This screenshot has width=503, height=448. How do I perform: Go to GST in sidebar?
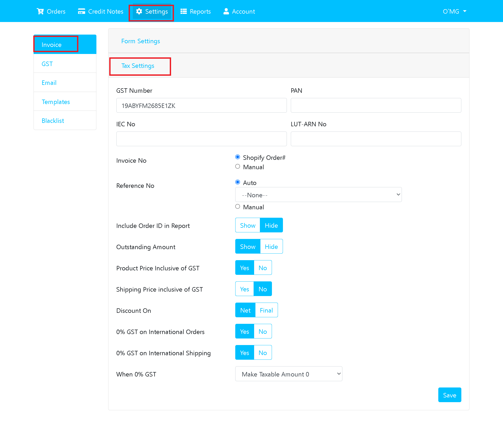47,64
